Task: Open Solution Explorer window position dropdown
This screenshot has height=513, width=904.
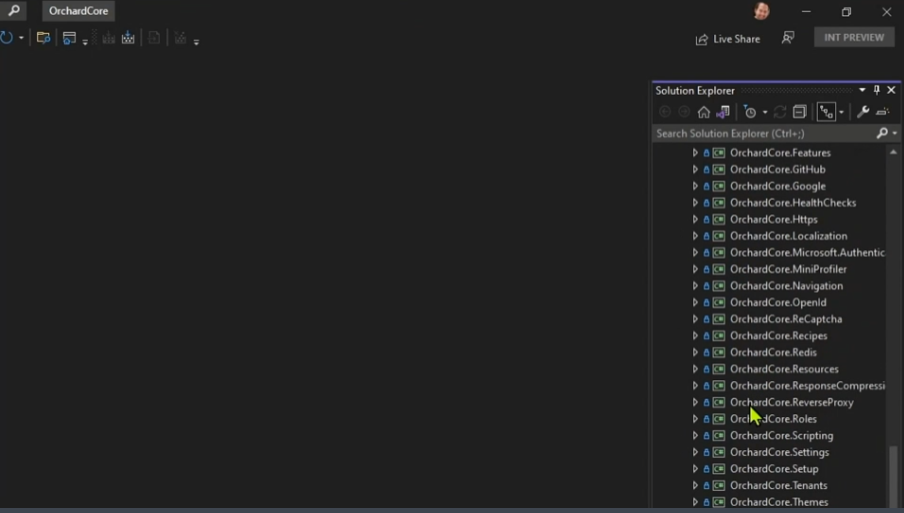Action: click(x=862, y=90)
